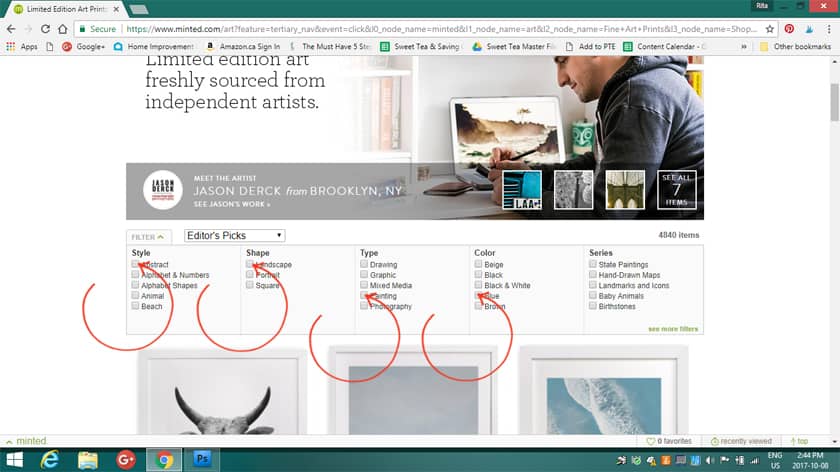Open Add to PTE bookmark

tap(590, 47)
